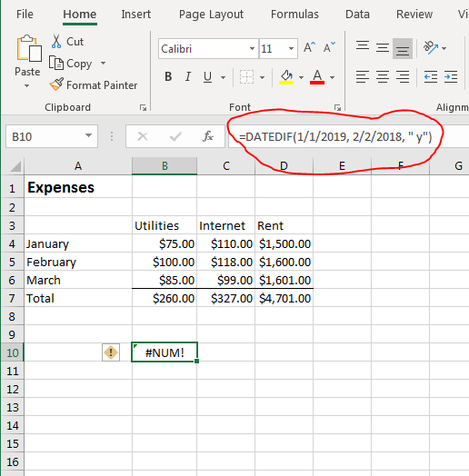
Task: Activate the Format Painter brush
Action: point(56,84)
